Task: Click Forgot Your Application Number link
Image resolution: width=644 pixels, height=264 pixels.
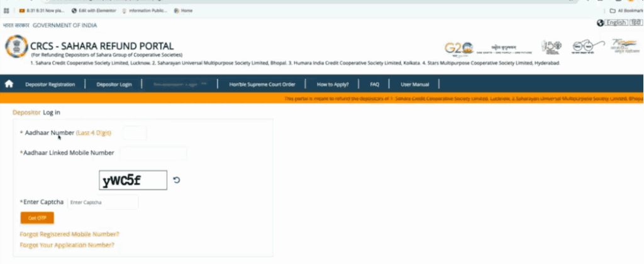Action: click(x=67, y=245)
